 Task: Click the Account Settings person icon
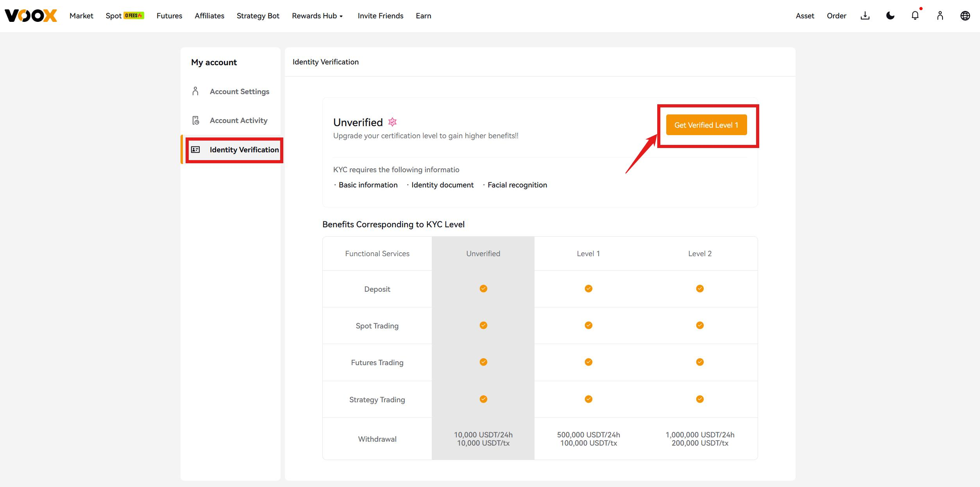click(x=195, y=91)
